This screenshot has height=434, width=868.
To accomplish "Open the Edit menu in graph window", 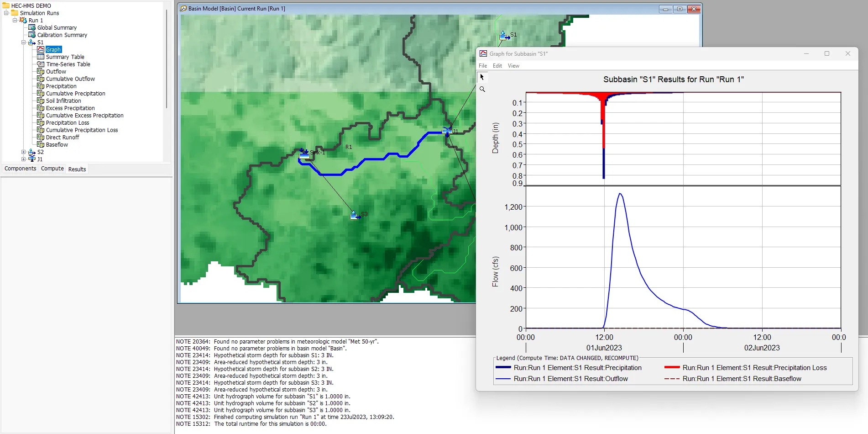I will 497,66.
